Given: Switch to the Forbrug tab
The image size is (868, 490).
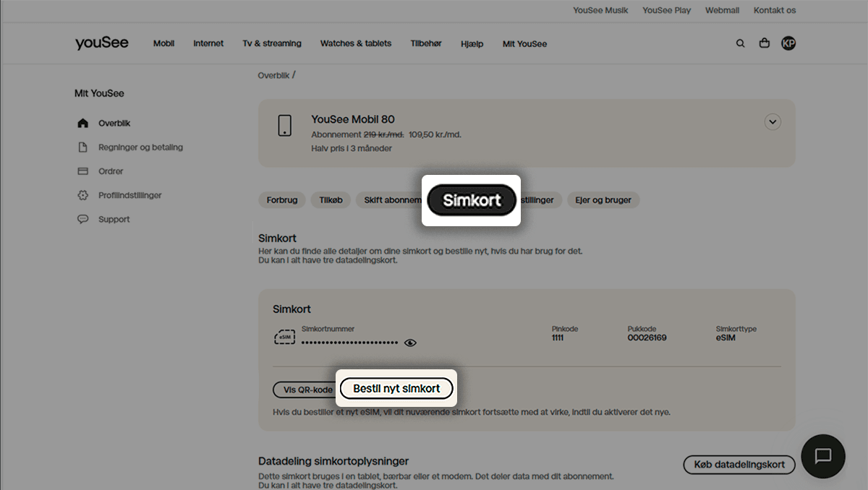Looking at the screenshot, I should tap(282, 199).
